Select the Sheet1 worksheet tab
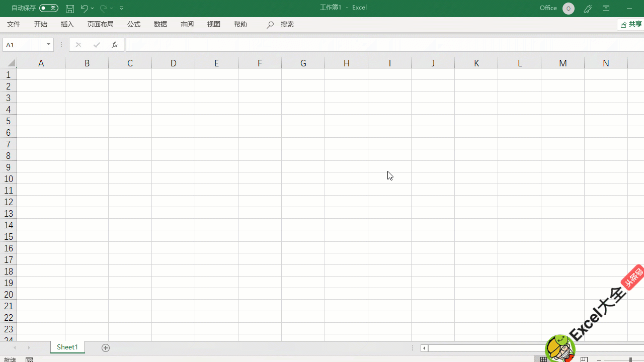Screen dimensions: 644x362 (x=67, y=347)
